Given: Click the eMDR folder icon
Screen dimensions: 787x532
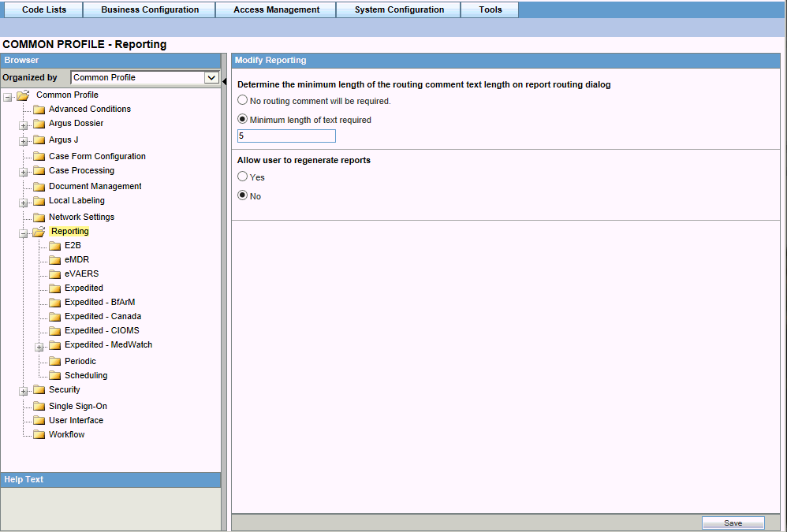Looking at the screenshot, I should [x=55, y=260].
